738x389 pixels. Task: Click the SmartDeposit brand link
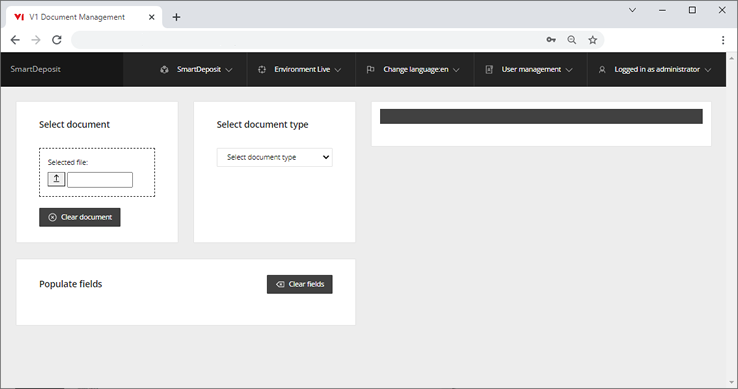click(x=36, y=69)
